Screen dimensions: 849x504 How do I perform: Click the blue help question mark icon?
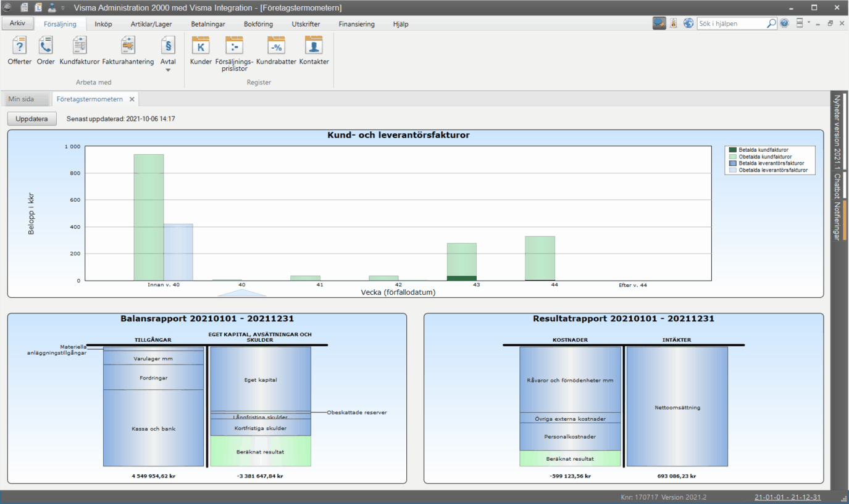tap(784, 23)
